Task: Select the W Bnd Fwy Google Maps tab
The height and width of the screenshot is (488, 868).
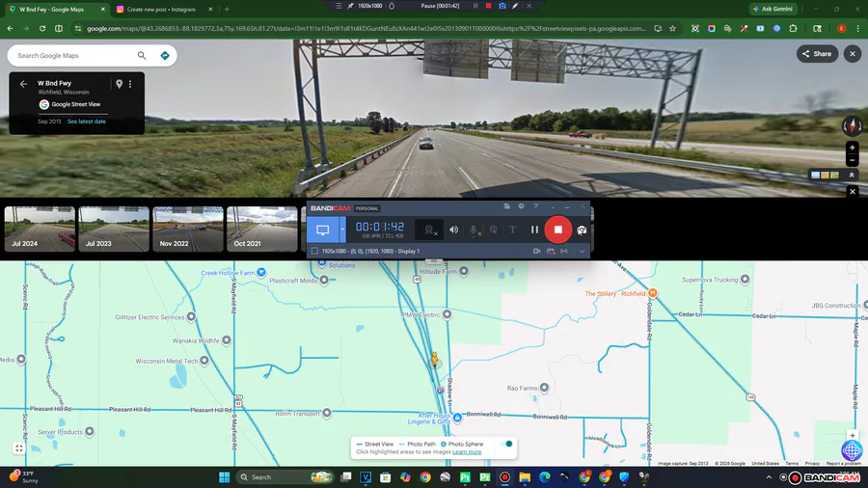Action: (x=56, y=10)
